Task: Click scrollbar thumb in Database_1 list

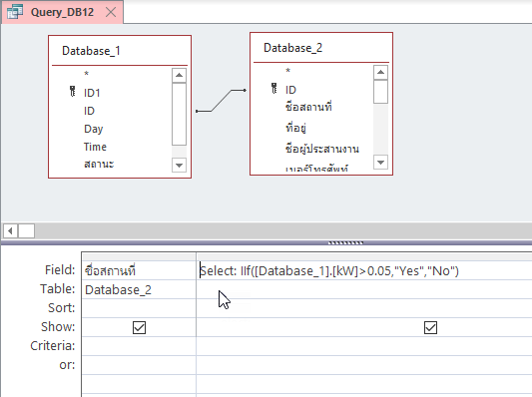Action: (x=179, y=115)
